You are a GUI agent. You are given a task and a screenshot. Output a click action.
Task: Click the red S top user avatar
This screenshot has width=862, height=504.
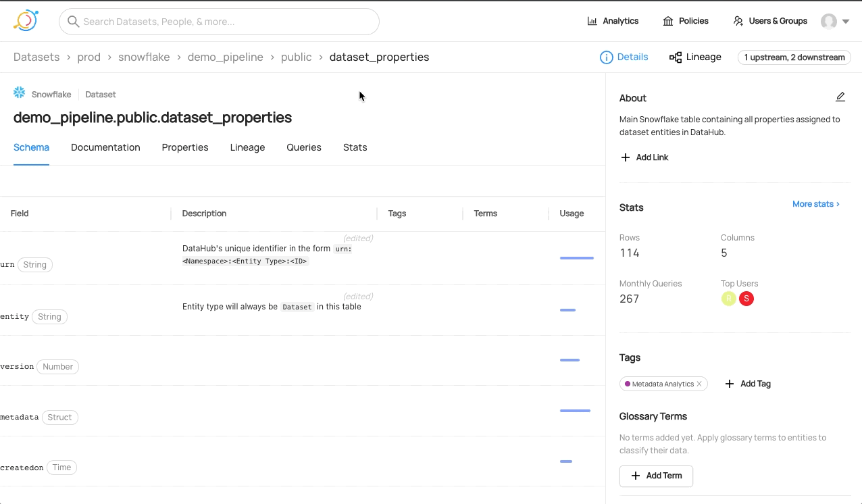[x=746, y=299]
